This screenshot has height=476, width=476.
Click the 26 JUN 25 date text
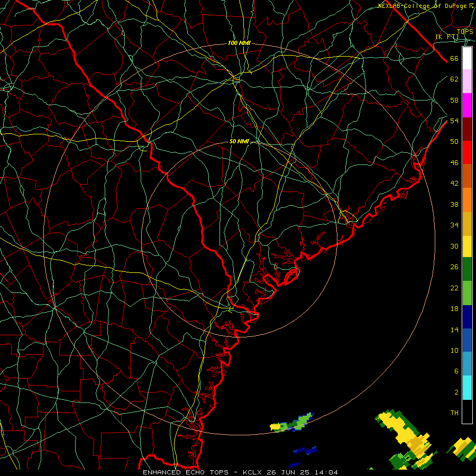(288, 472)
